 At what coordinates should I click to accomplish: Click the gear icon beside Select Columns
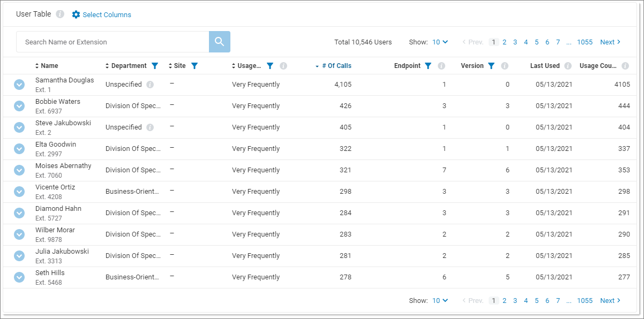[75, 14]
